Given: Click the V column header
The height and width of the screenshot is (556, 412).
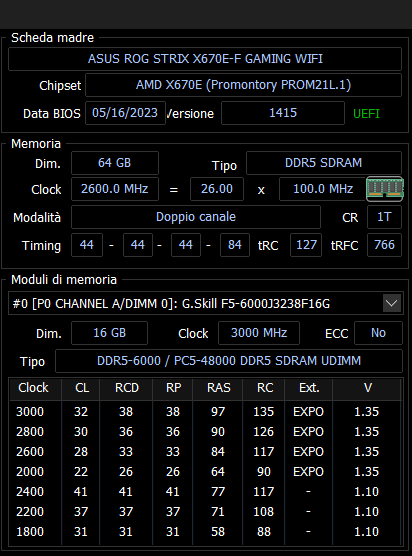Looking at the screenshot, I should [x=367, y=388].
